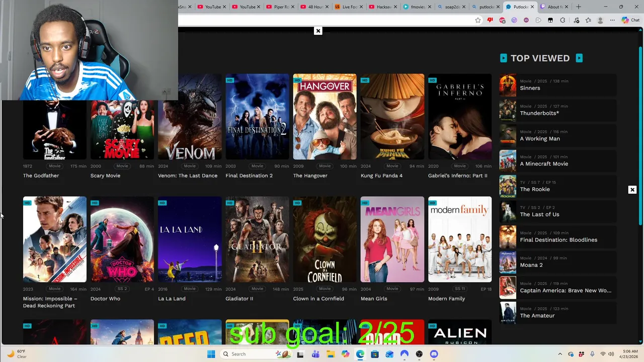Open A Minecraft Movie in Top Viewed
This screenshot has height=362, width=644.
point(557,161)
